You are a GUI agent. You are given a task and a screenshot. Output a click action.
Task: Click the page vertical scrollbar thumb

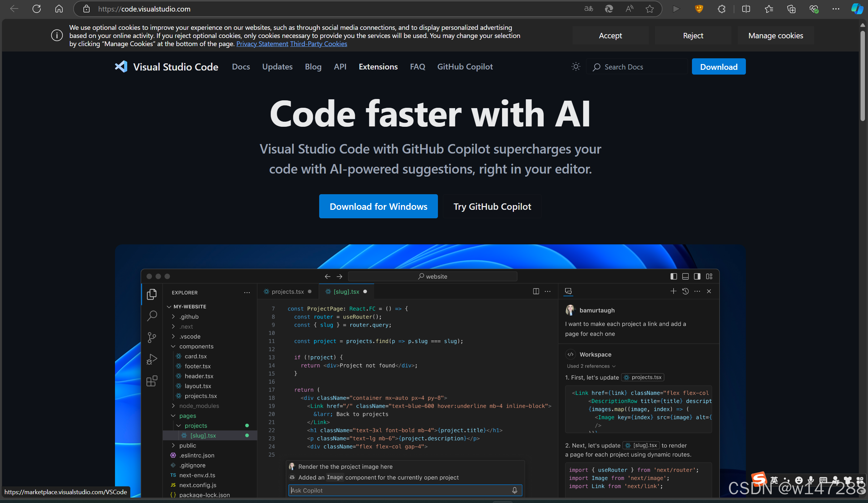point(862,76)
